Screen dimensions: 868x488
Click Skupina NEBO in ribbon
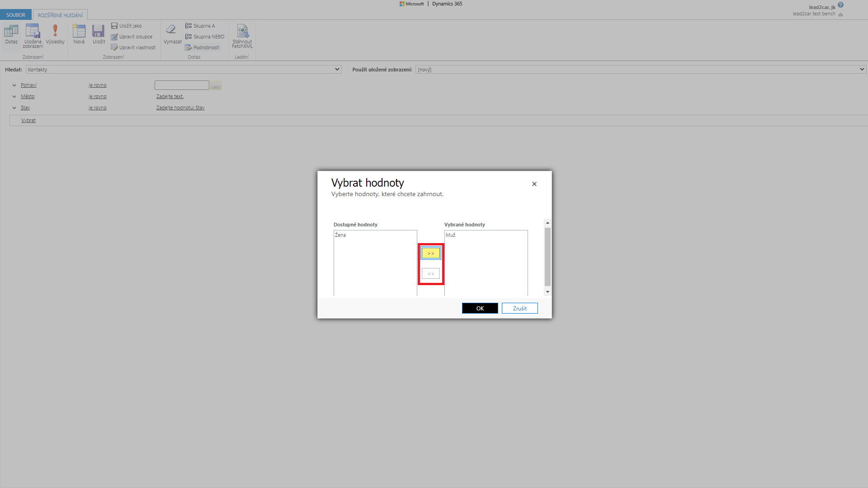[205, 37]
